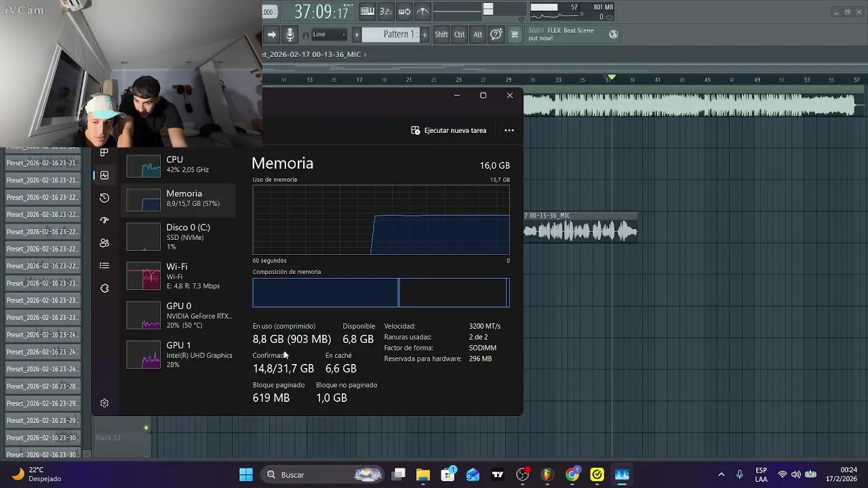Open Task View from the taskbar
Image resolution: width=868 pixels, height=488 pixels.
399,474
